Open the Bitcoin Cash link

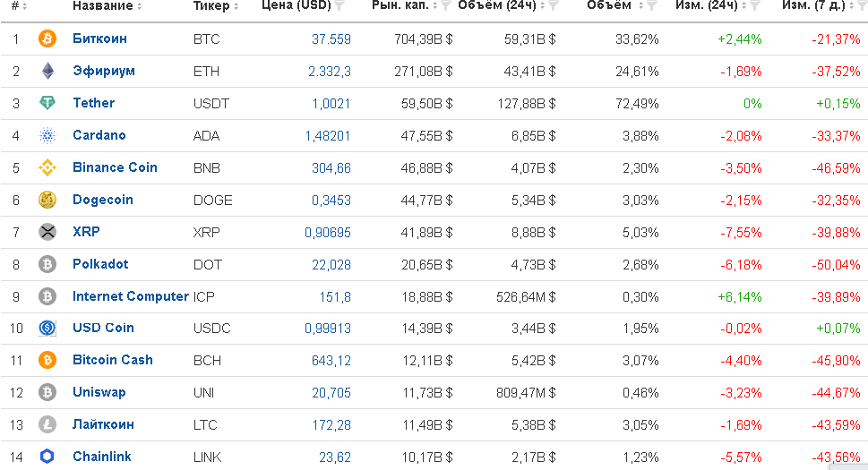coord(112,360)
